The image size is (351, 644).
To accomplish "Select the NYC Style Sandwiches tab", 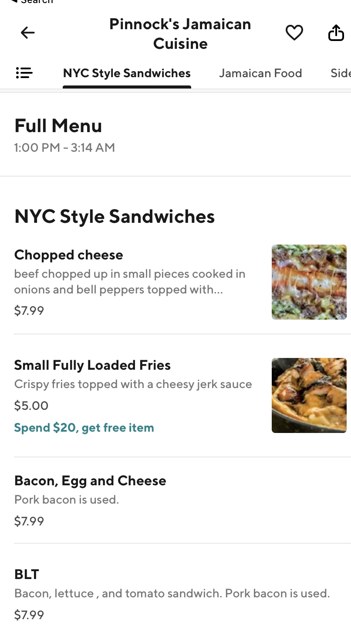I will (x=127, y=73).
